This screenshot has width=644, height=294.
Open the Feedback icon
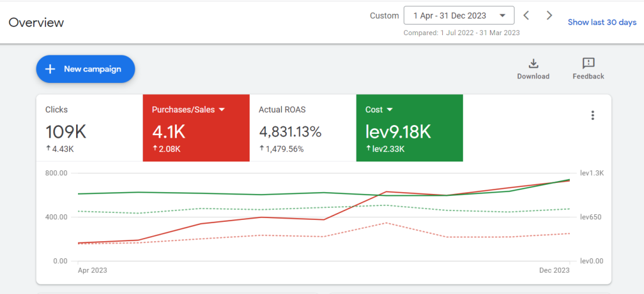pyautogui.click(x=589, y=63)
